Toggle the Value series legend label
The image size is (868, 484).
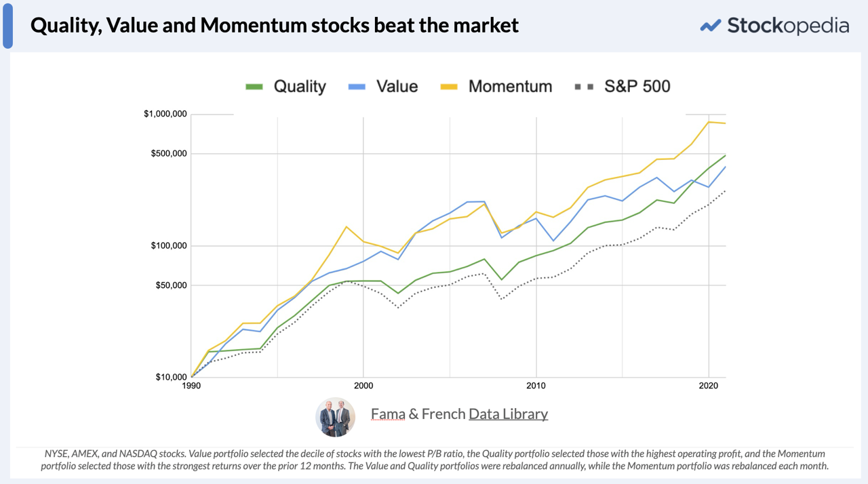click(397, 87)
